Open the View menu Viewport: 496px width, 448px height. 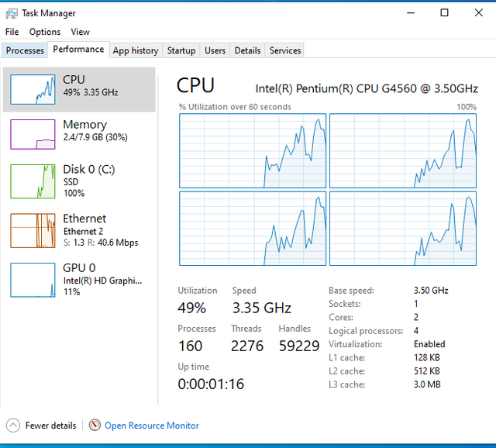81,32
